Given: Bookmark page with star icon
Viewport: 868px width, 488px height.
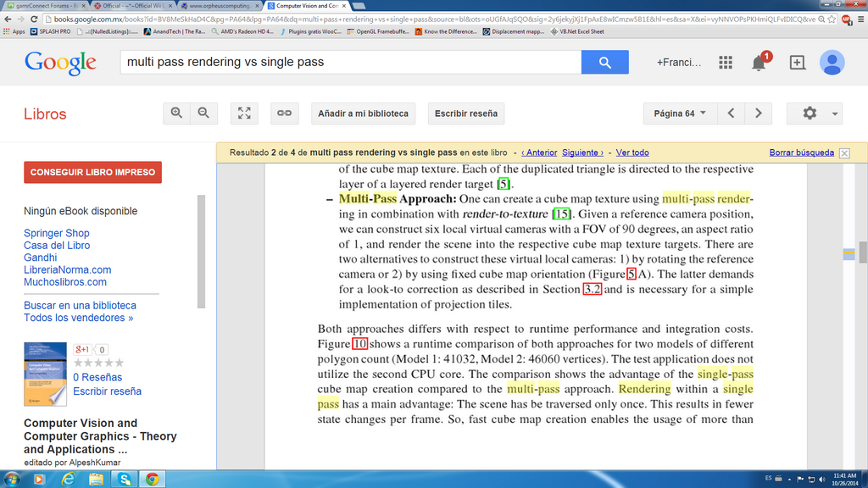Looking at the screenshot, I should point(832,19).
